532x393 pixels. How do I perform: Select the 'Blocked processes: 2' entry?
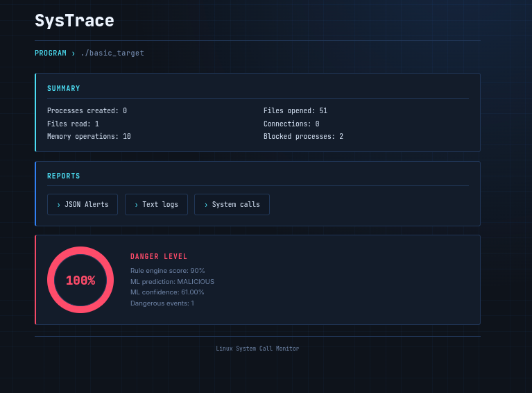pyautogui.click(x=303, y=137)
